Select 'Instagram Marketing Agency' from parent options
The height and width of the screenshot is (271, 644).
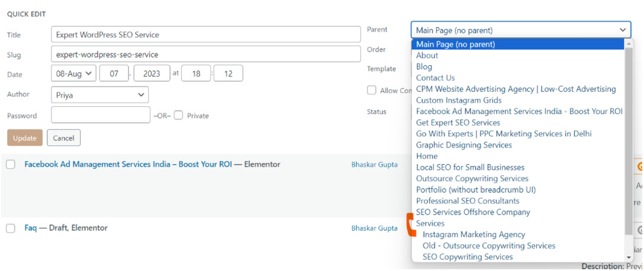[x=474, y=235]
